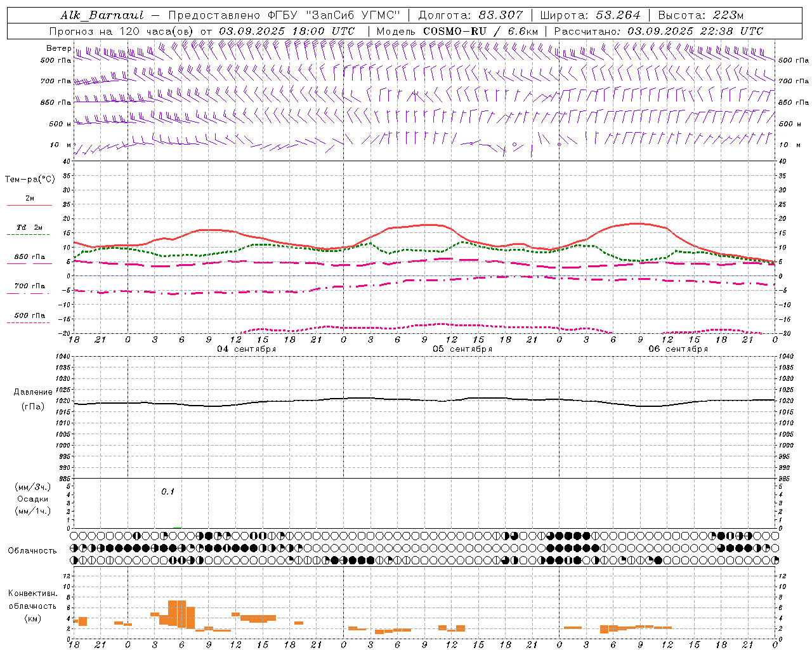Click the red 2m temperature curve
812x650 pixels.
click(x=425, y=225)
